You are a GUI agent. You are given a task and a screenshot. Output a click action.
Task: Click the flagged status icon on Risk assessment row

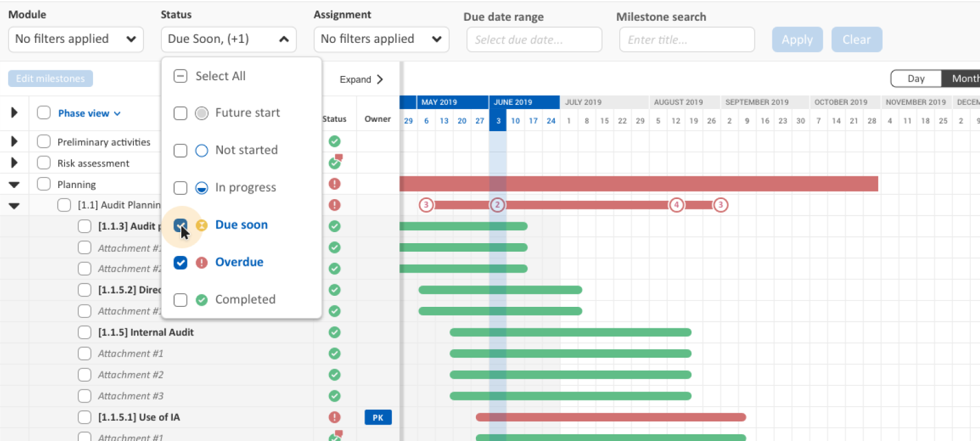(x=334, y=163)
